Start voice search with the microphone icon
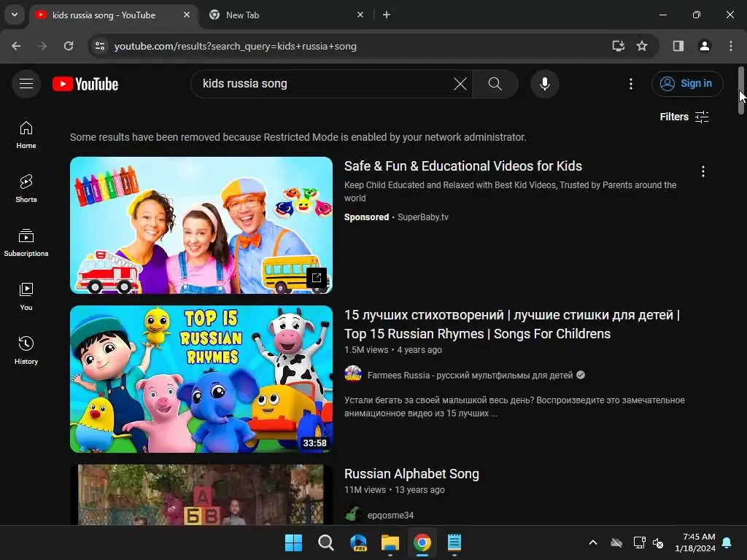The width and height of the screenshot is (747, 560). 544,84
